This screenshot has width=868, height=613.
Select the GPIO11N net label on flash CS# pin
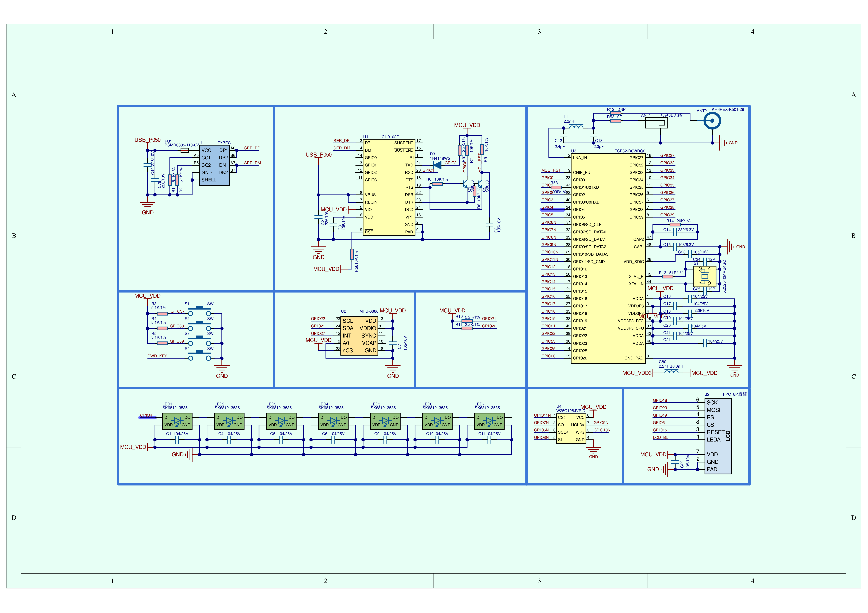click(x=542, y=415)
